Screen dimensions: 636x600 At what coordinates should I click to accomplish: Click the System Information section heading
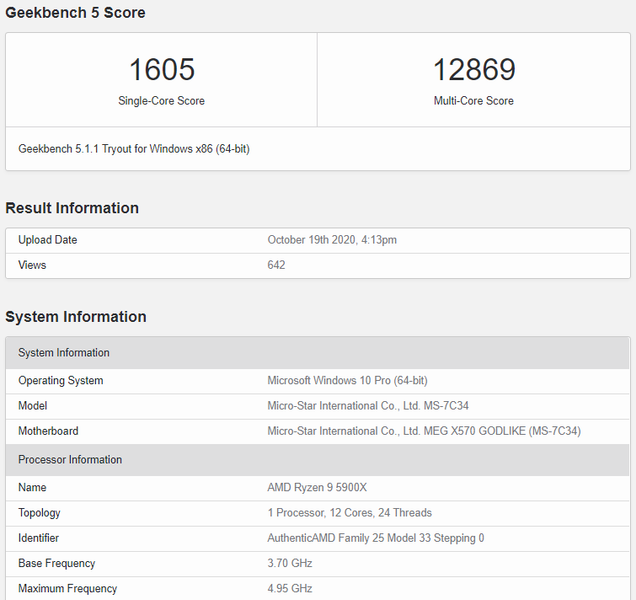tap(76, 317)
